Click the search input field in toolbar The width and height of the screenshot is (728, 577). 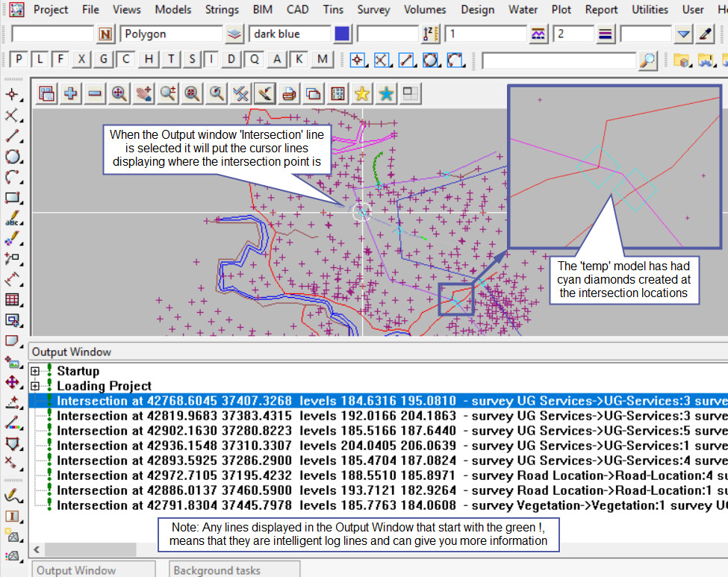tap(560, 60)
